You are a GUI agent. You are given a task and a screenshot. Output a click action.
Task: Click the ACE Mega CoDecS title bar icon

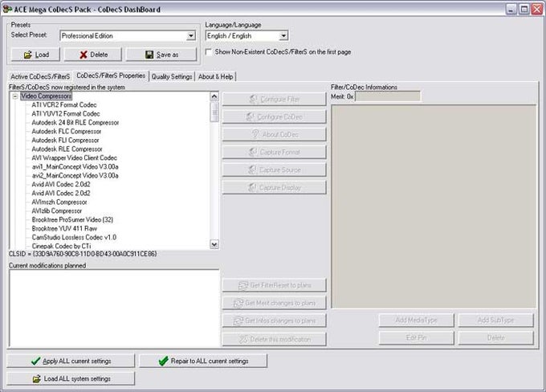(7, 9)
